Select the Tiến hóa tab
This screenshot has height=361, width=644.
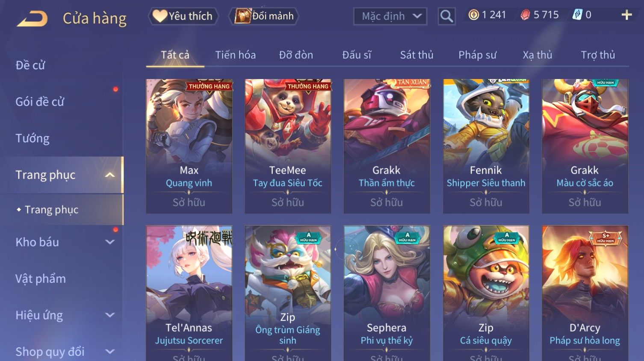[x=235, y=55]
